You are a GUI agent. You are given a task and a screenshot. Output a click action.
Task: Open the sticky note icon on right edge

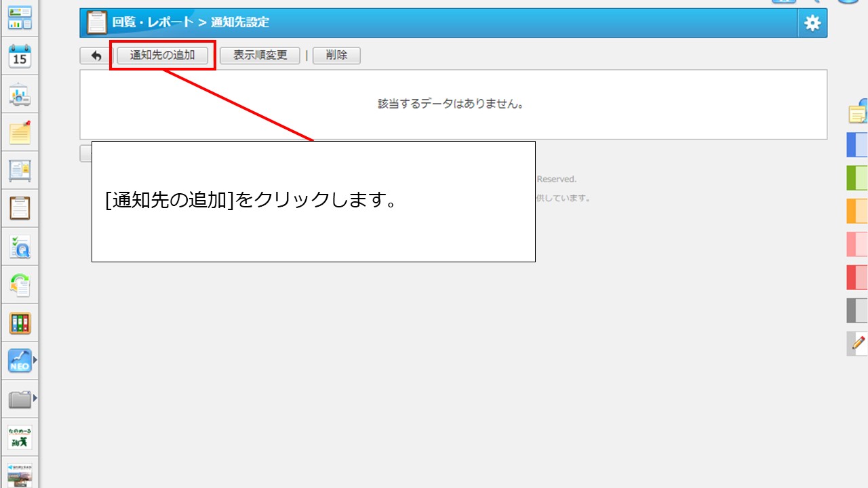coord(858,113)
